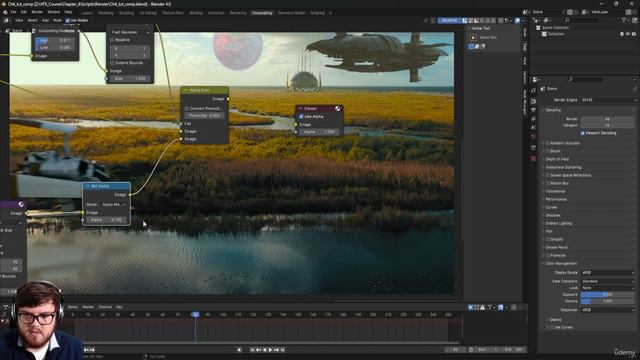
Task: Expand the Subsurface Scattering panel
Action: tap(563, 167)
